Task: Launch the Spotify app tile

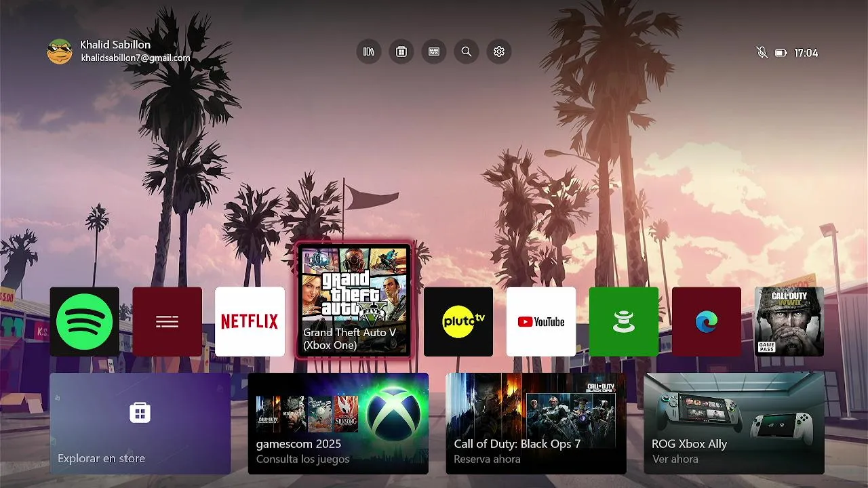Action: pos(85,321)
